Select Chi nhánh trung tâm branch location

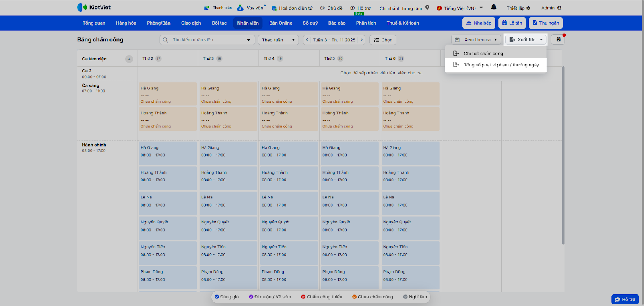405,8
